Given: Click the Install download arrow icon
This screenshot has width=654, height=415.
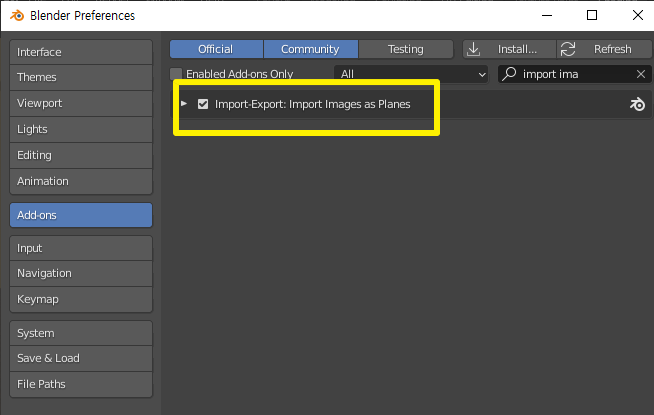Looking at the screenshot, I should pos(473,49).
